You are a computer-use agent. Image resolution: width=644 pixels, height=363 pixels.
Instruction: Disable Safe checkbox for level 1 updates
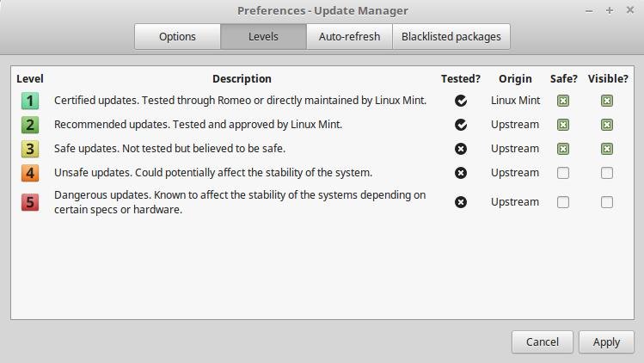(563, 101)
